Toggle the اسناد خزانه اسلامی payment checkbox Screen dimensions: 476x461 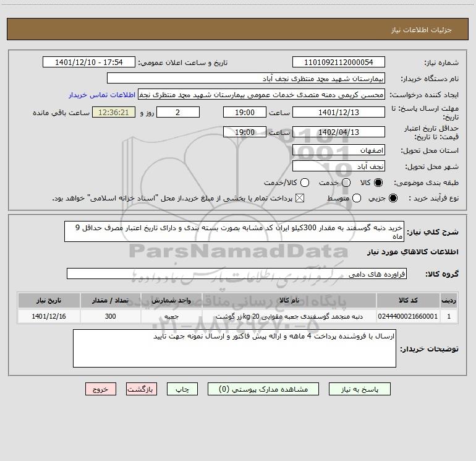(300, 199)
